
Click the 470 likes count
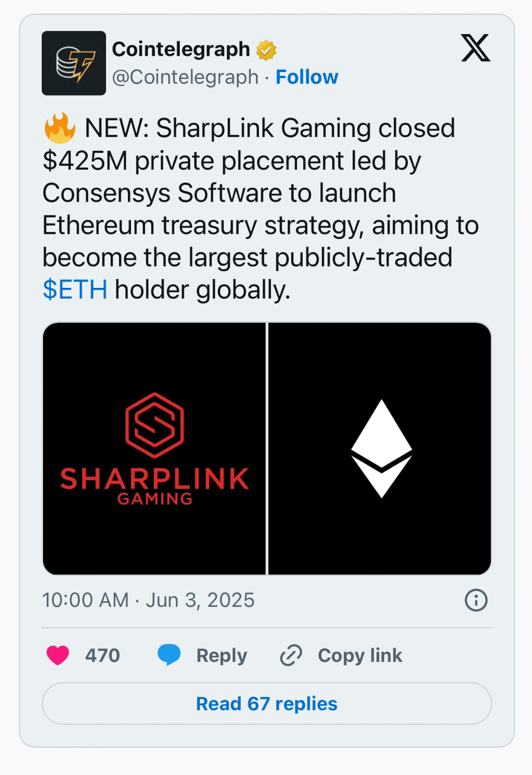coord(102,655)
